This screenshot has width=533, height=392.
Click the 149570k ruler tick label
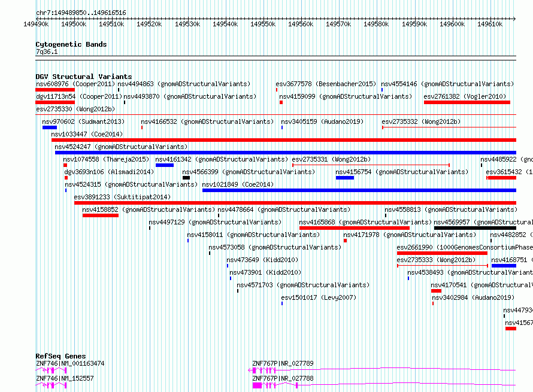[338, 24]
